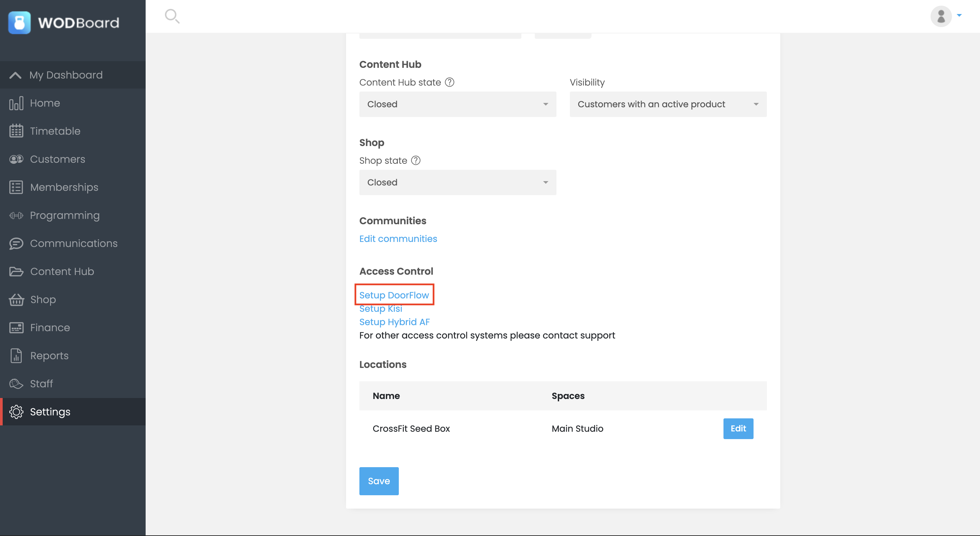Open Timetable from the sidebar
This screenshot has height=536, width=980.
click(55, 131)
